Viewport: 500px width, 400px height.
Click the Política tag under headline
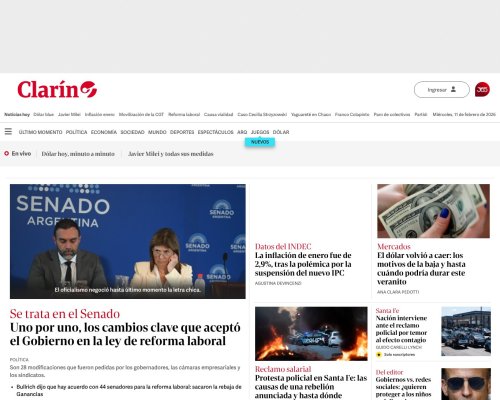click(x=19, y=360)
